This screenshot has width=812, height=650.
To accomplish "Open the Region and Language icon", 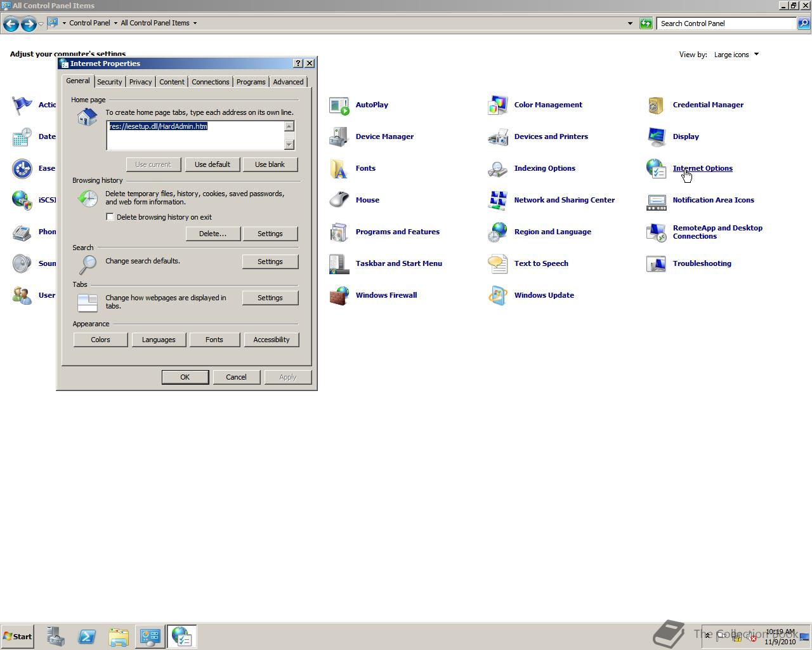I will (x=498, y=232).
